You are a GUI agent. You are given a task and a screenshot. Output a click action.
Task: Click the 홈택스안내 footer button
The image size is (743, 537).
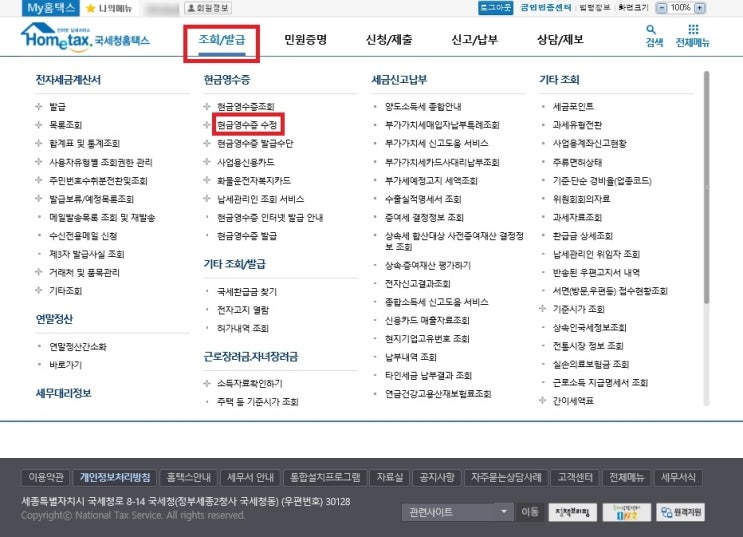[x=188, y=477]
